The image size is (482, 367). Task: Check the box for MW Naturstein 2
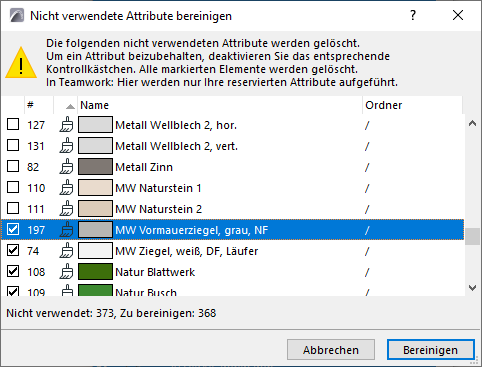(x=13, y=208)
